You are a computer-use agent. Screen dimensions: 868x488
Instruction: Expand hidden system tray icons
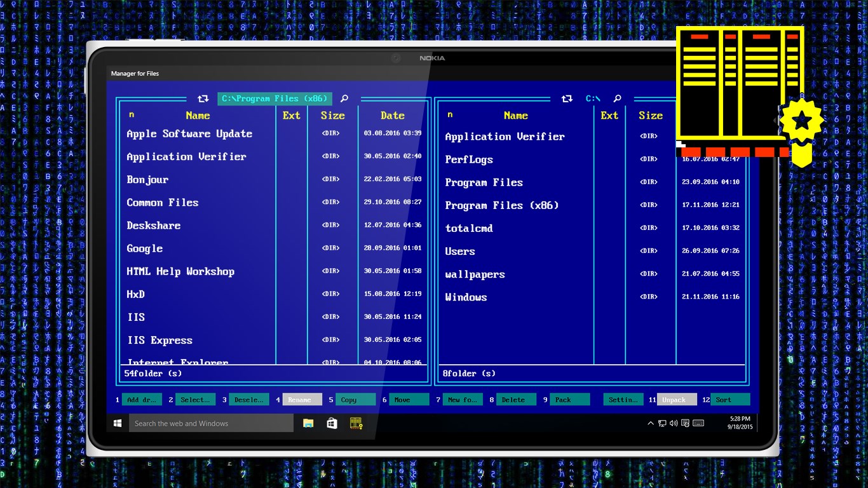(x=650, y=423)
